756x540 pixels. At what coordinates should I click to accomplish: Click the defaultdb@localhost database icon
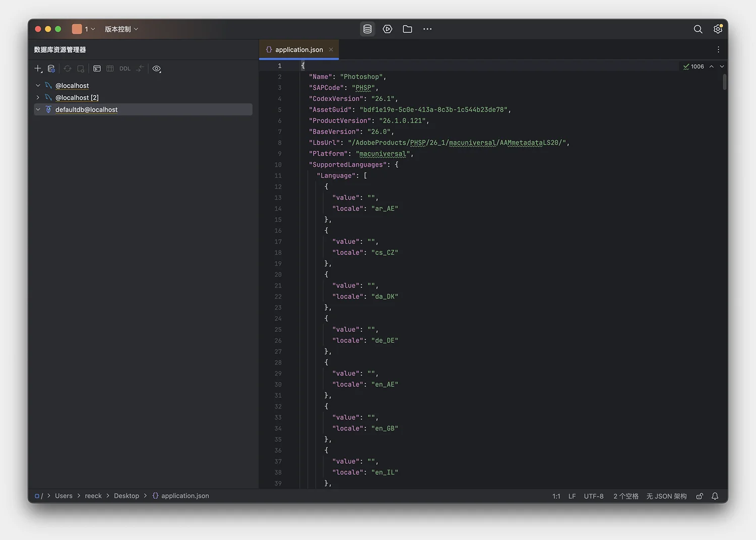[x=48, y=109]
